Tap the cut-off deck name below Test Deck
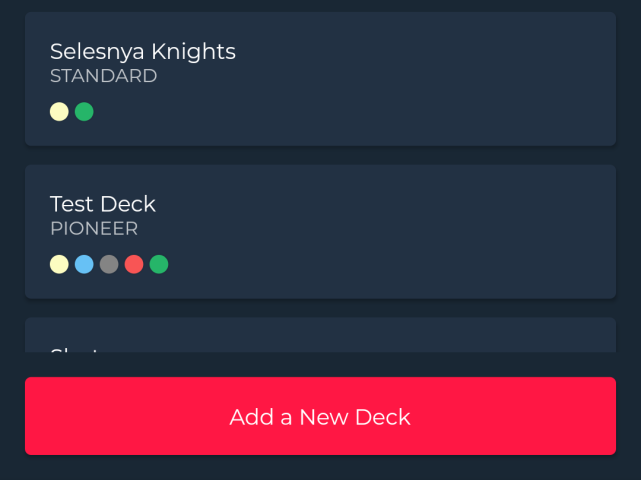 75,348
